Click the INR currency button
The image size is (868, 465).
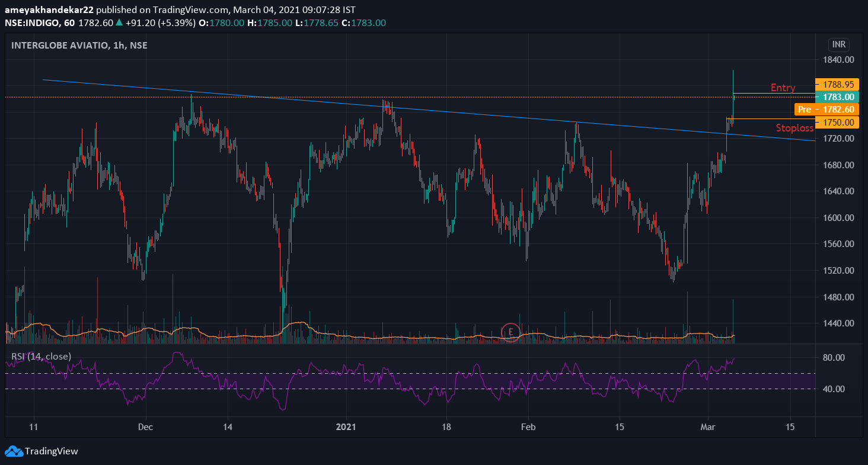839,44
